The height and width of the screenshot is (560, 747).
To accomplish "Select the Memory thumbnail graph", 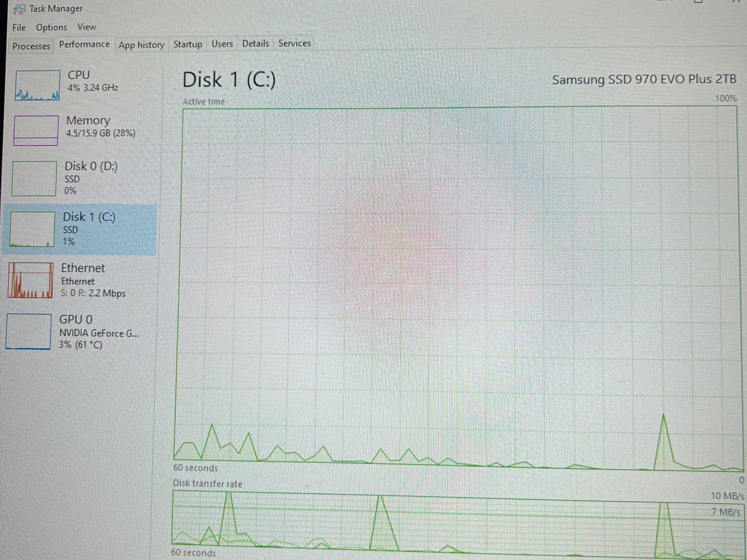I will [36, 131].
